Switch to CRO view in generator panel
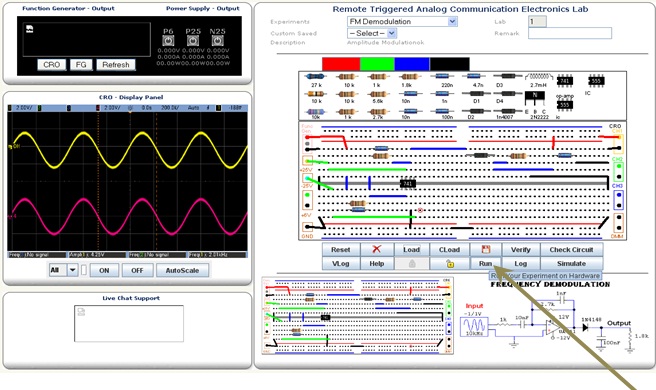This screenshot has width=656, height=390. point(51,65)
